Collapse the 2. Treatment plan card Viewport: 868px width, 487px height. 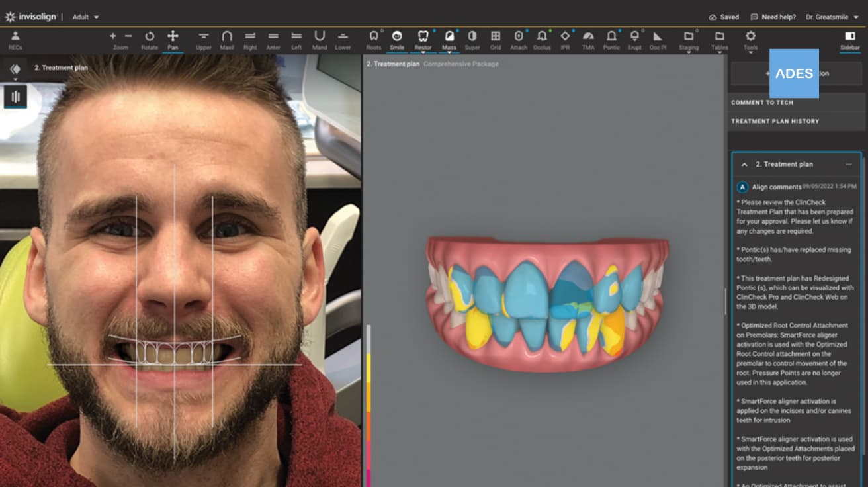(x=744, y=164)
